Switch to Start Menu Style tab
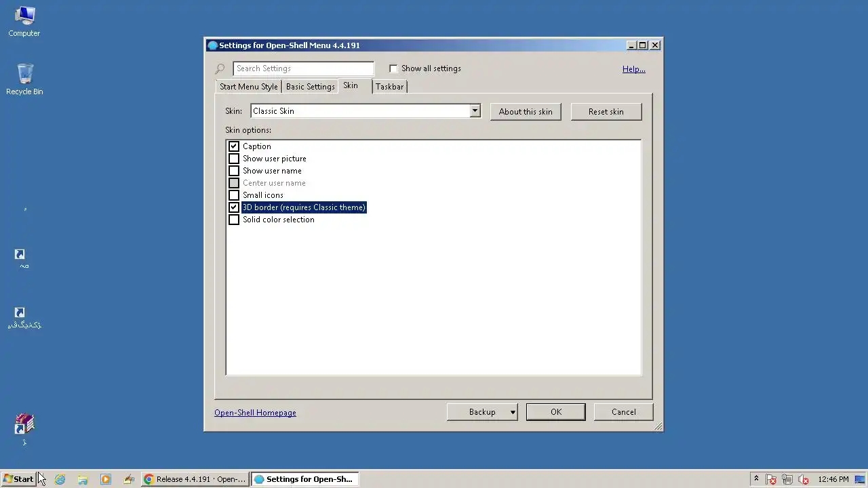 click(249, 87)
